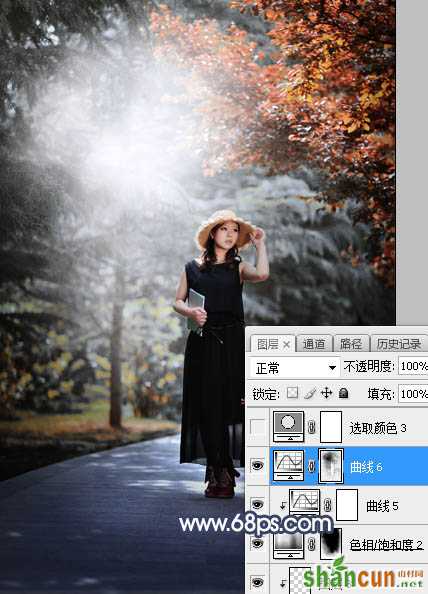Open the 正常 blend mode dropdown
Image resolution: width=428 pixels, height=594 pixels.
pyautogui.click(x=294, y=367)
